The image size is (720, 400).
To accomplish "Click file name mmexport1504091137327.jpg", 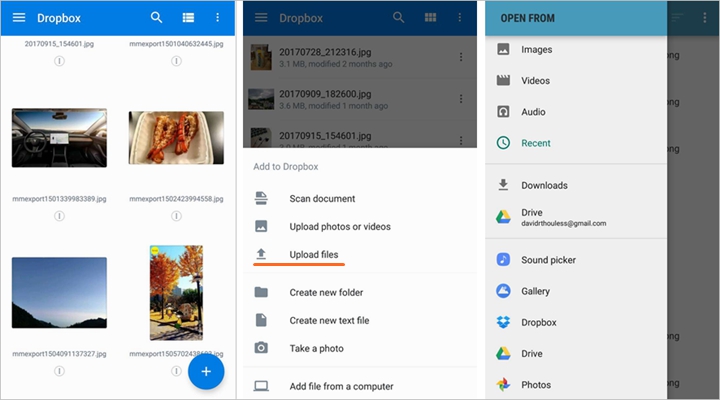I will pyautogui.click(x=59, y=354).
